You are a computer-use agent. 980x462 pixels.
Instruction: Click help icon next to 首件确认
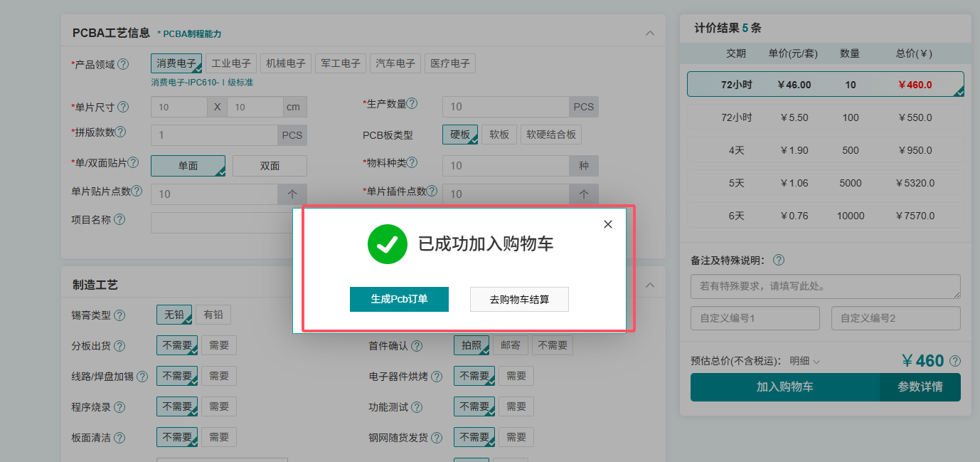pos(417,346)
